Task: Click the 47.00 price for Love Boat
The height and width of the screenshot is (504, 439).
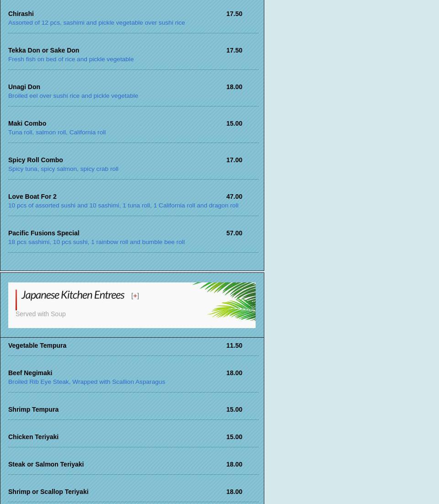Action: pyautogui.click(x=234, y=196)
